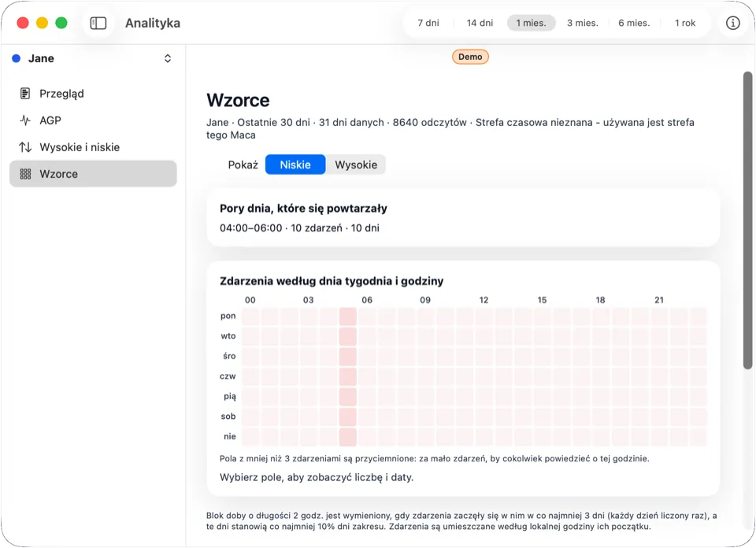The height and width of the screenshot is (548, 756).
Task: Click the Wybierz pole, aby zobaczyć hint text
Action: click(x=317, y=478)
